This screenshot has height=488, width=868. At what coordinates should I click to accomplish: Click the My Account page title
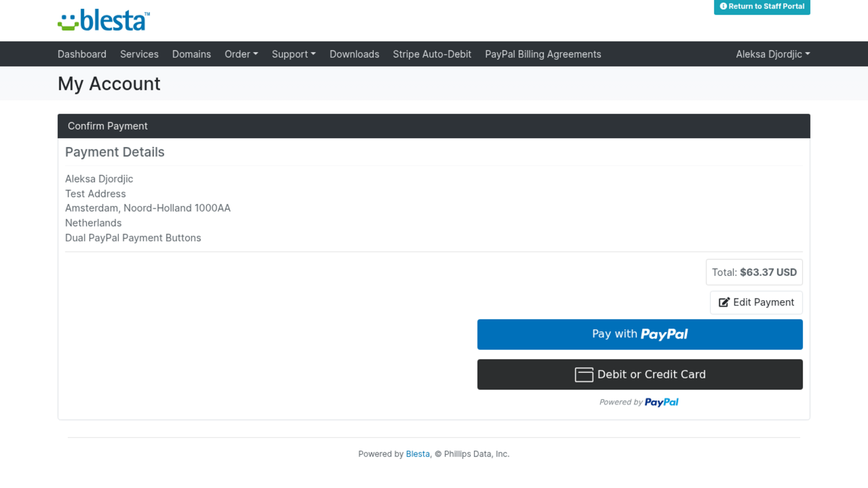pos(109,84)
